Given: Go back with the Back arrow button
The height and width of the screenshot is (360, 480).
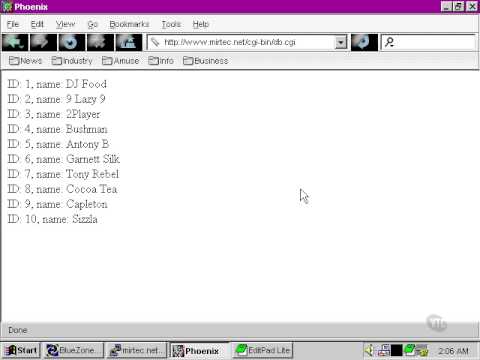Looking at the screenshot, I should (x=15, y=42).
